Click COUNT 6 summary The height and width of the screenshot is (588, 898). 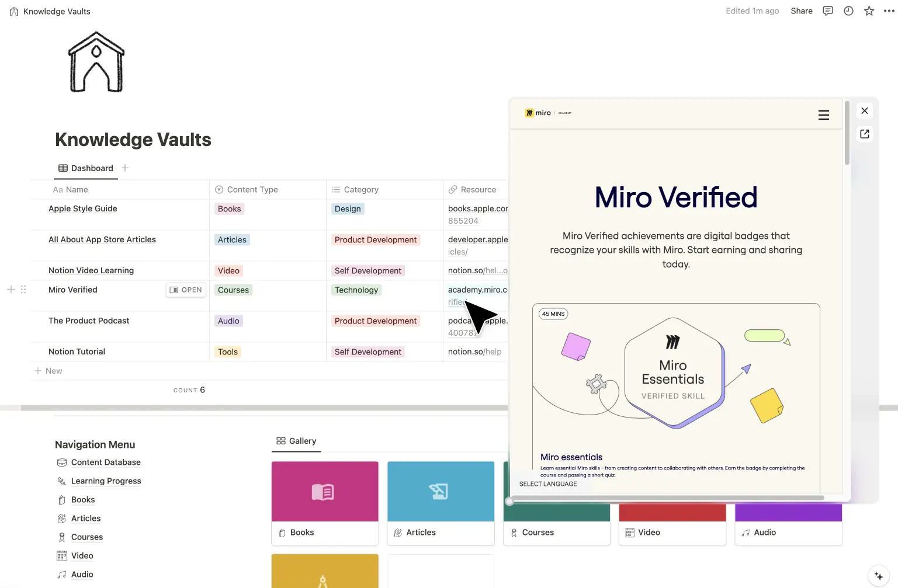pyautogui.click(x=189, y=390)
